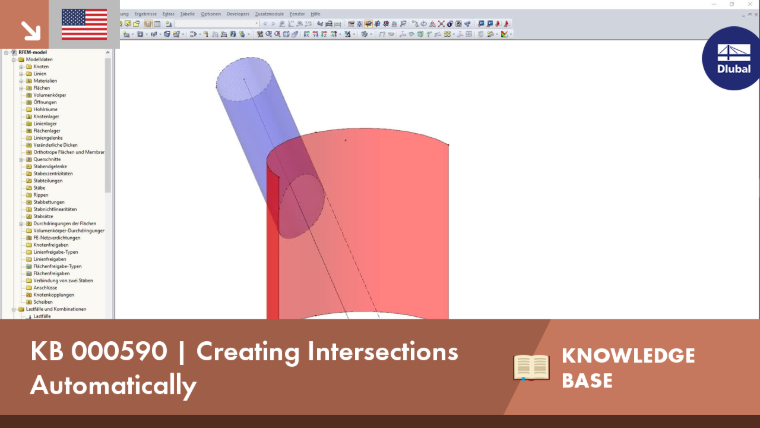Collapse the Modelldaten tree node
The image size is (760, 428).
tap(14, 59)
